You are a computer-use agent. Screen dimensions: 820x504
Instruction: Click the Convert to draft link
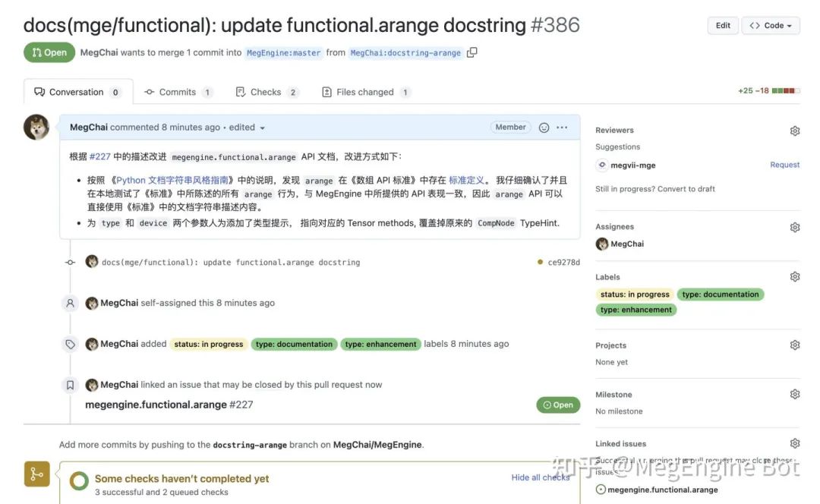[x=686, y=189]
